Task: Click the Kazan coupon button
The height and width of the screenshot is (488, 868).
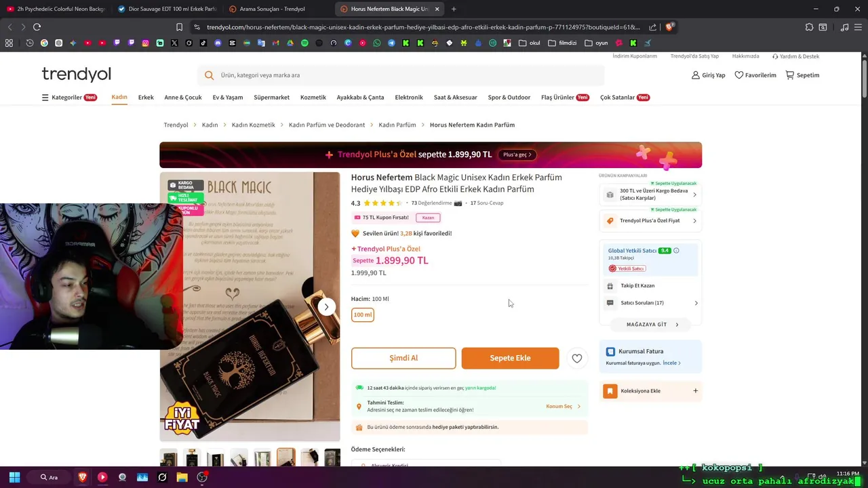Action: 428,218
